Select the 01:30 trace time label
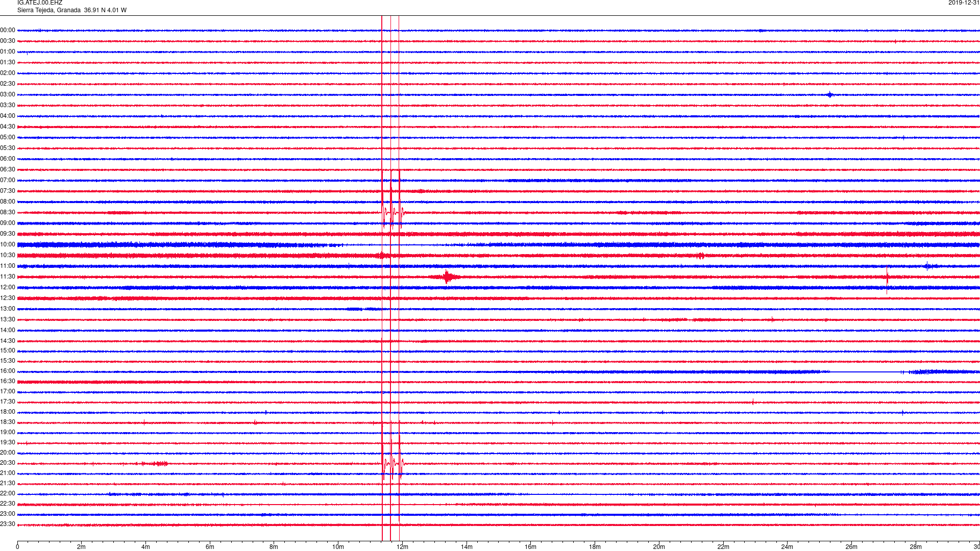This screenshot has width=980, height=551. 8,63
